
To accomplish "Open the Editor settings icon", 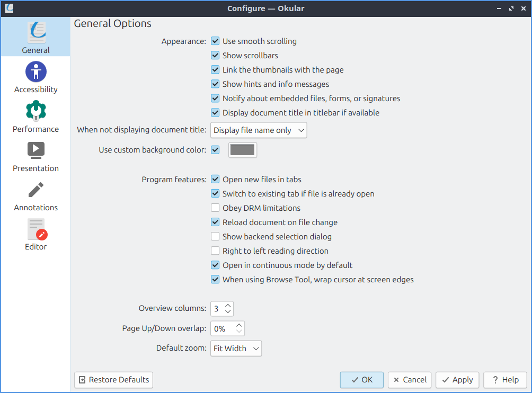I will tap(36, 229).
